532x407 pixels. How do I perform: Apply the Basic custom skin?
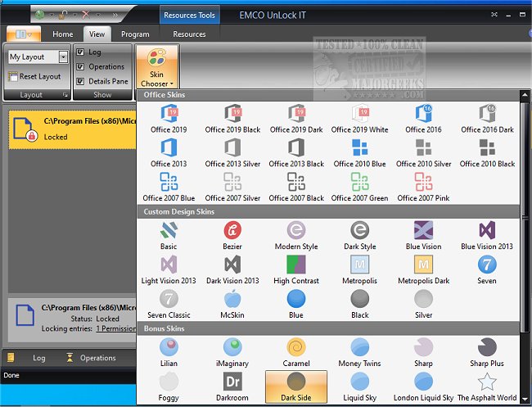click(169, 236)
